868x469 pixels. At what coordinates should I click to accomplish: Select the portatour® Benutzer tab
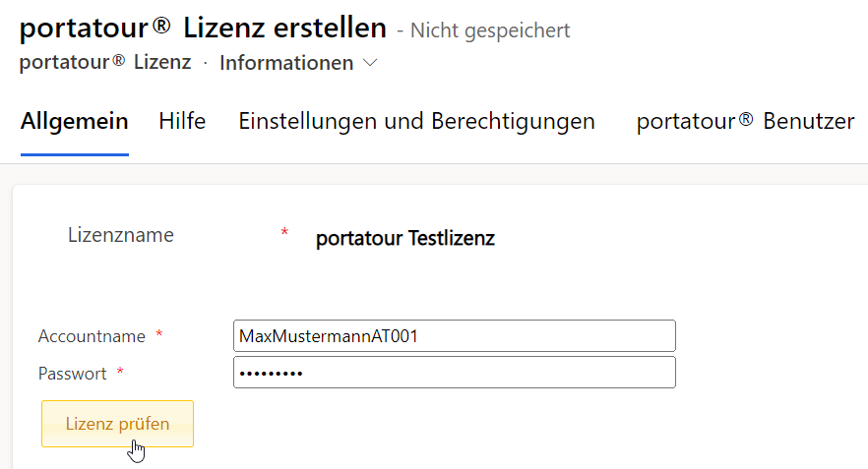point(745,121)
